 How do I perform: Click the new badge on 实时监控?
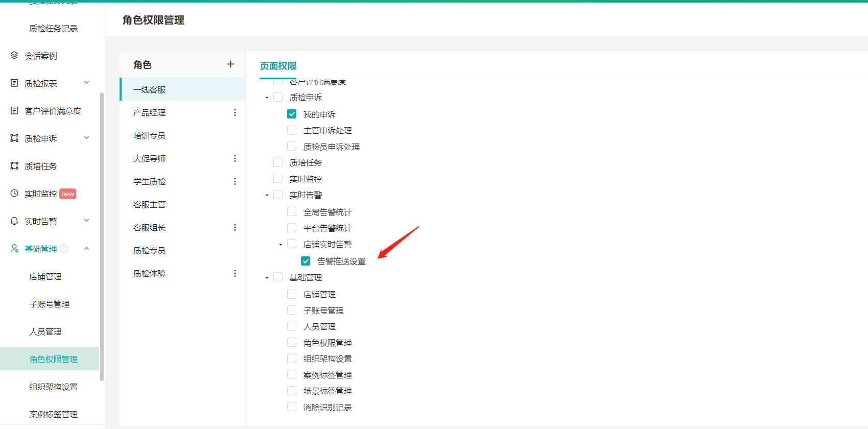[67, 194]
